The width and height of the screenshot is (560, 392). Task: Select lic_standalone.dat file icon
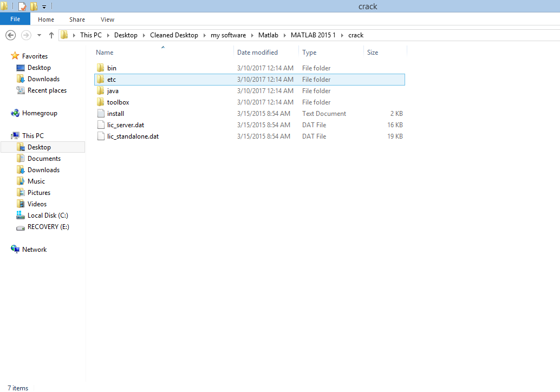[101, 136]
